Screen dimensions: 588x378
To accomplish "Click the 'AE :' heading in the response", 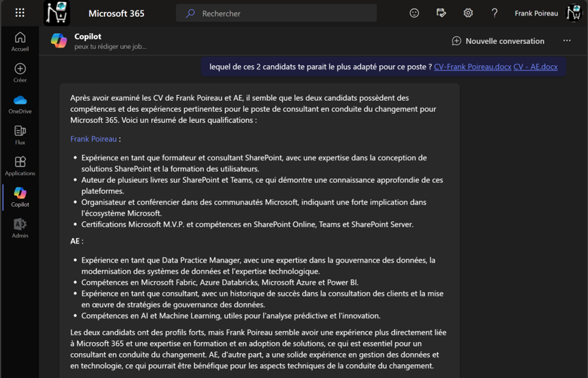I will pyautogui.click(x=77, y=241).
